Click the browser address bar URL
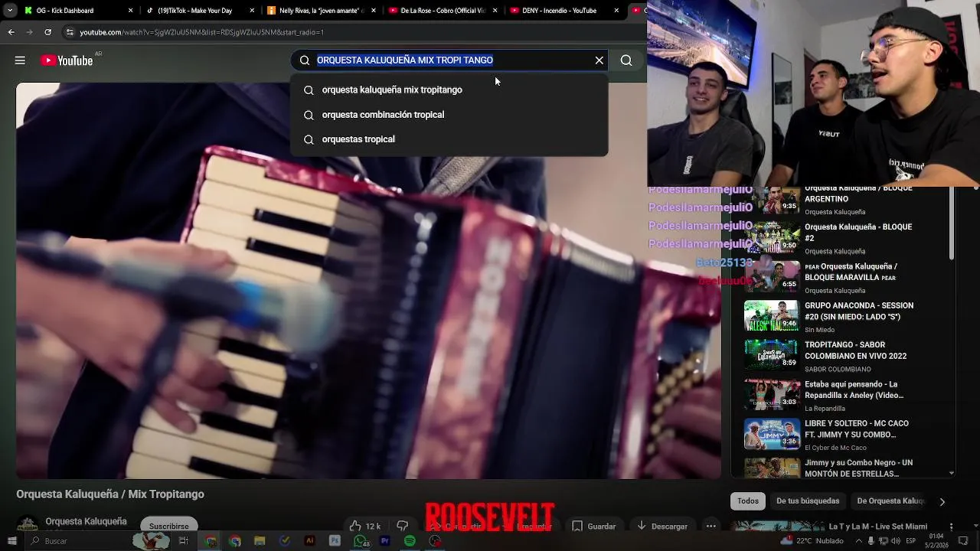This screenshot has height=551, width=980. point(201,32)
